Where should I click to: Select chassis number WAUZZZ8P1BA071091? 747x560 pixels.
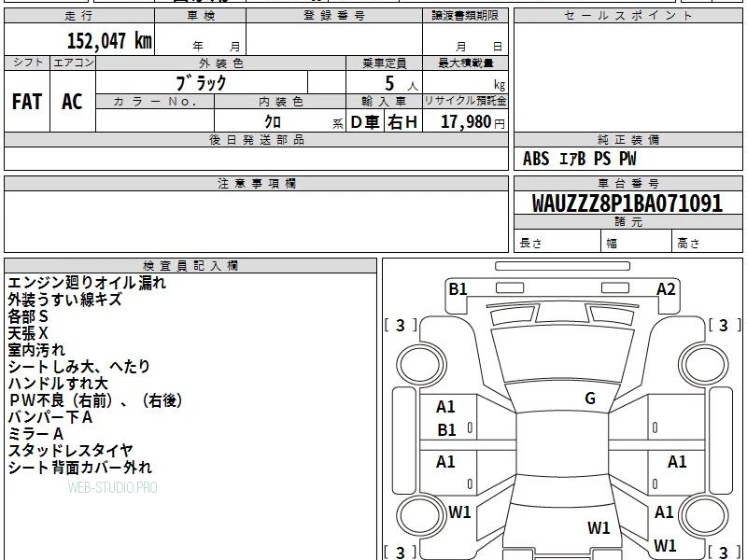[x=627, y=203]
